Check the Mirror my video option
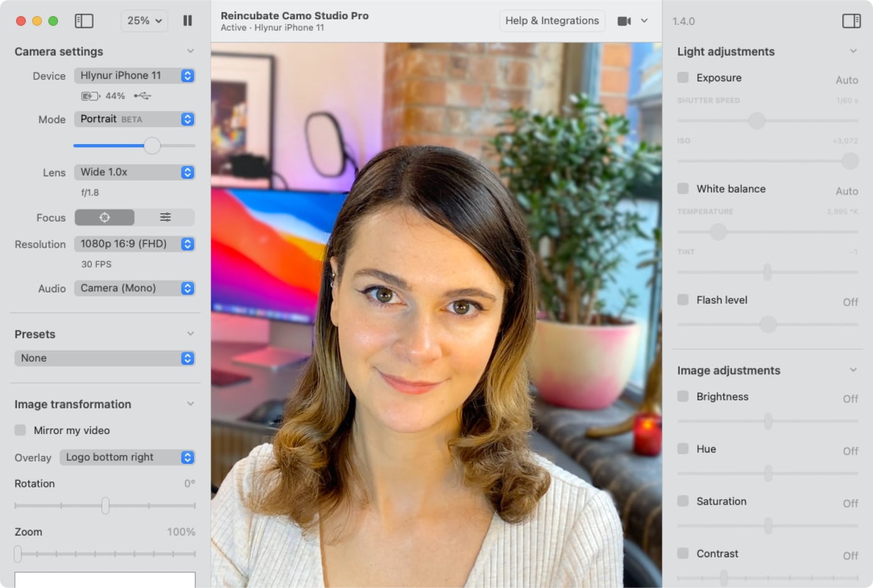This screenshot has height=588, width=873. (x=21, y=430)
